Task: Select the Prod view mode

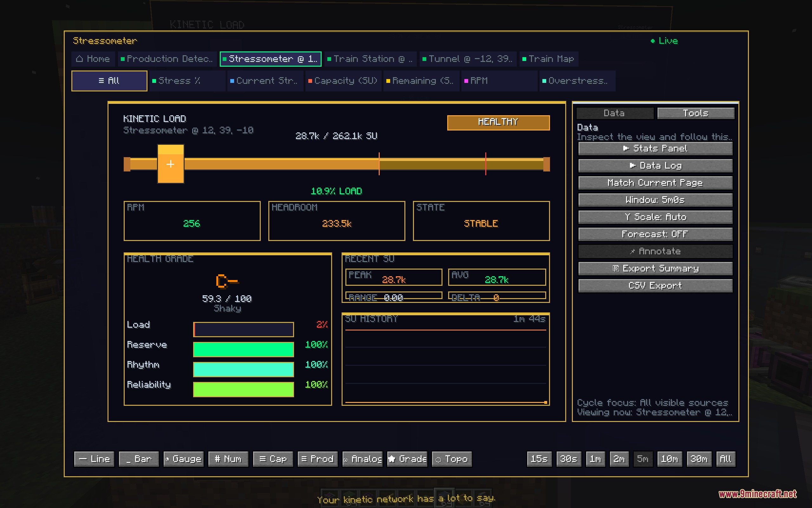Action: (x=318, y=459)
